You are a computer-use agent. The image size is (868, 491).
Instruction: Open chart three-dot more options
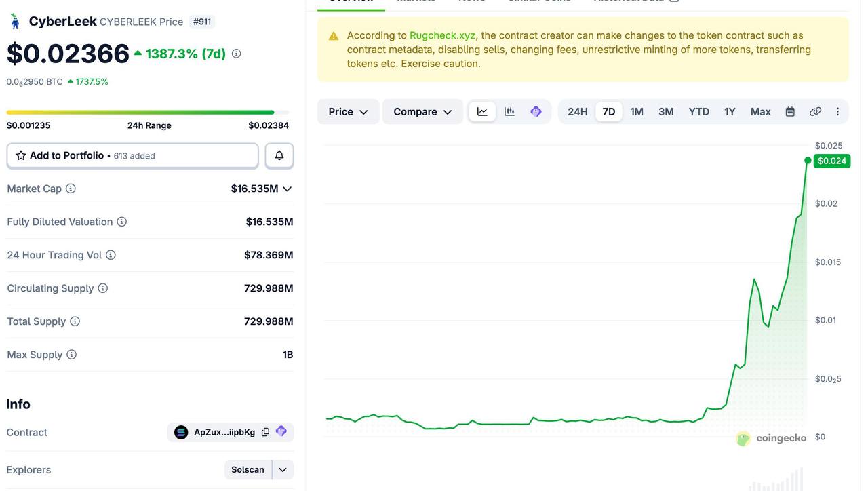pos(837,112)
